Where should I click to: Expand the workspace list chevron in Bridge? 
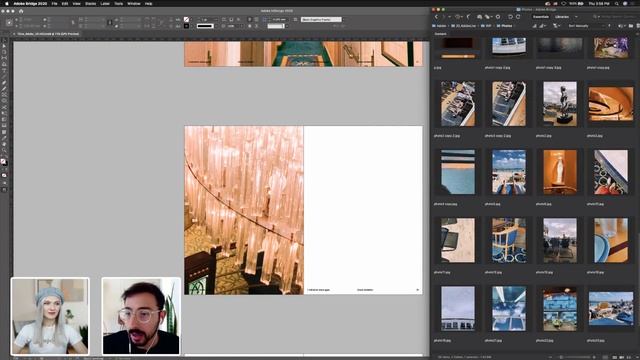[x=576, y=17]
